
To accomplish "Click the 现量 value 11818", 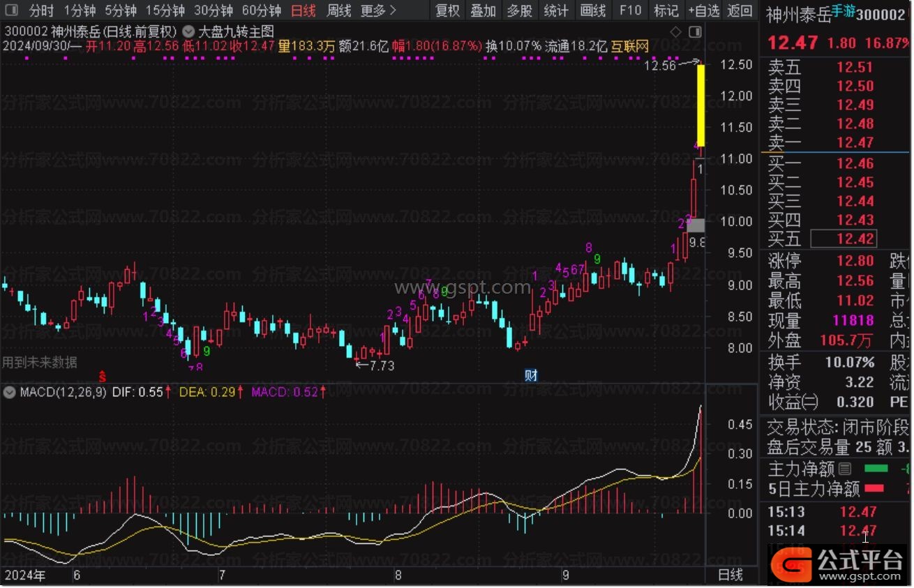I will point(853,322).
